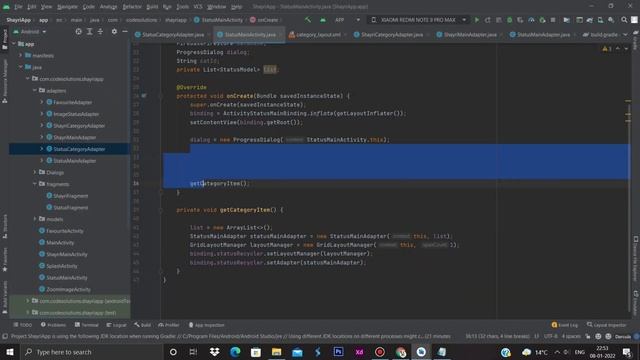Open the Layout Inspector

(606, 325)
